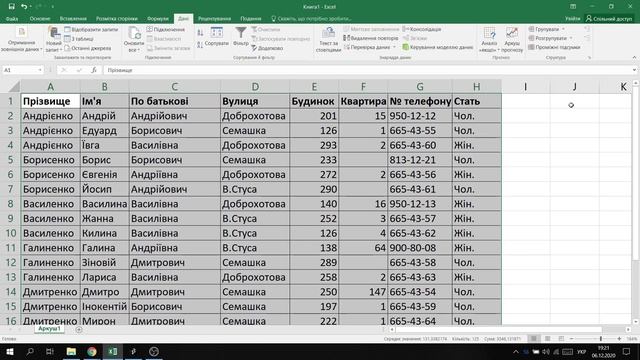Click Connections (Підключення) button
The width and height of the screenshot is (640, 360).
point(166,29)
